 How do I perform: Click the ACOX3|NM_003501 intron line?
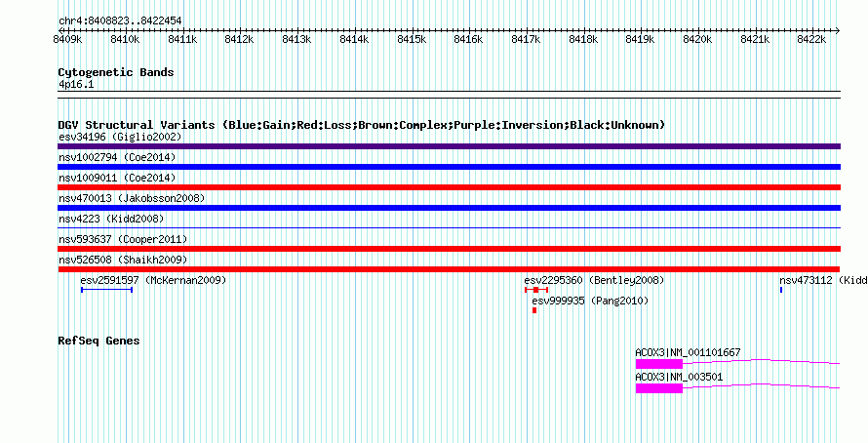(x=762, y=386)
